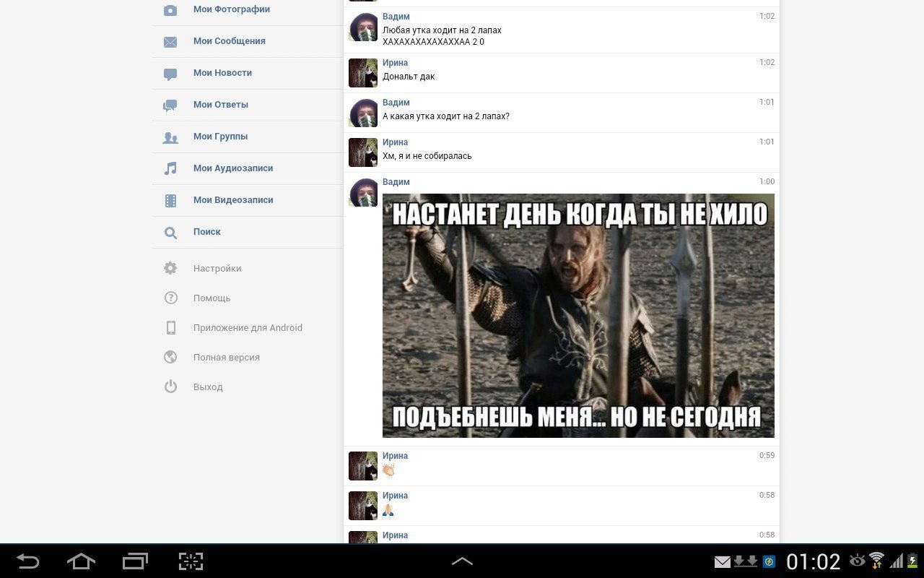Tap message text Дональт дак
The height and width of the screenshot is (578, 924).
point(409,77)
